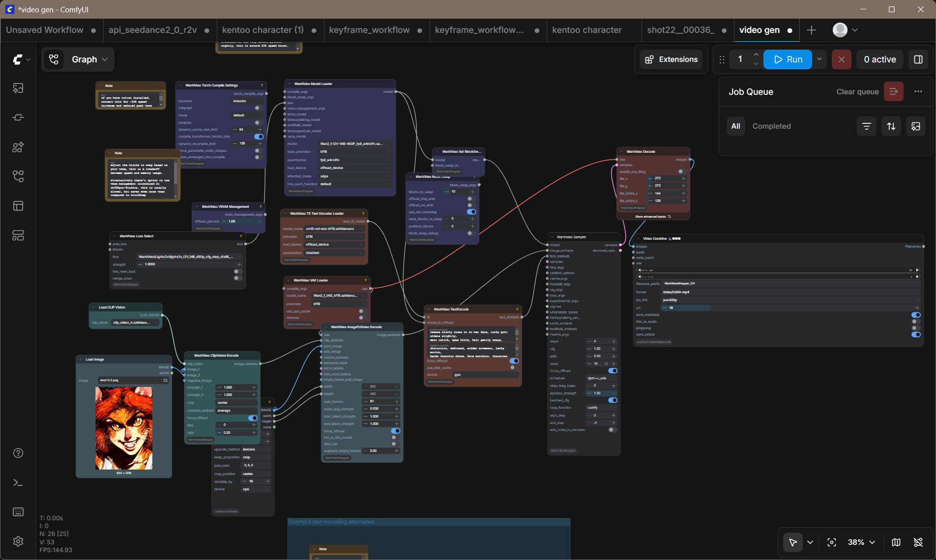Screen dimensions: 936x560
Task: Select the All filter in Job Queue
Action: click(x=736, y=126)
